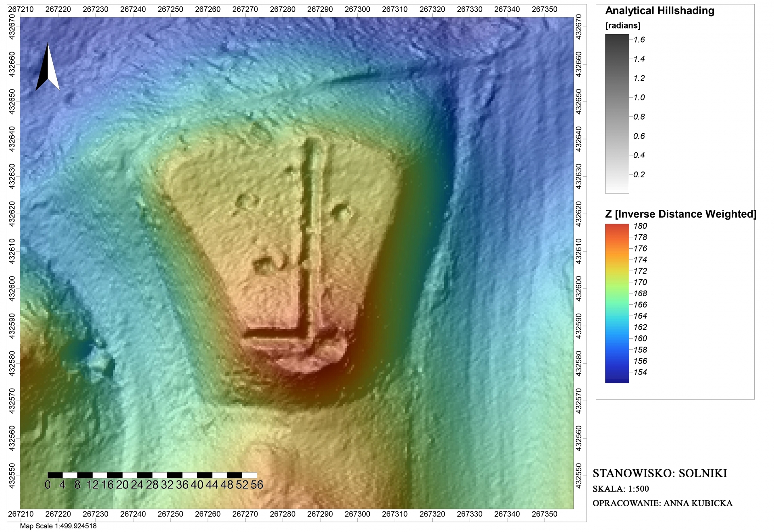The width and height of the screenshot is (774, 532).
Task: Click Z legend elevation value 180
Action: click(640, 226)
